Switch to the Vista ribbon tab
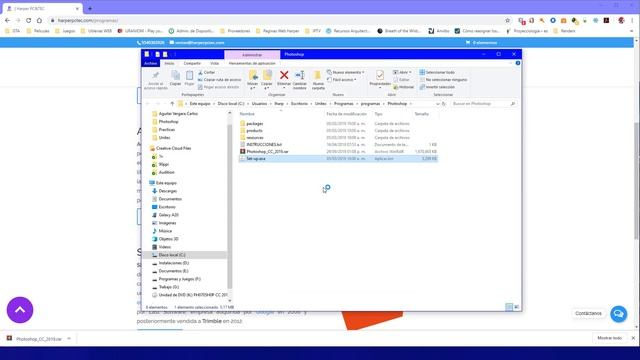The width and height of the screenshot is (640, 360). point(214,63)
